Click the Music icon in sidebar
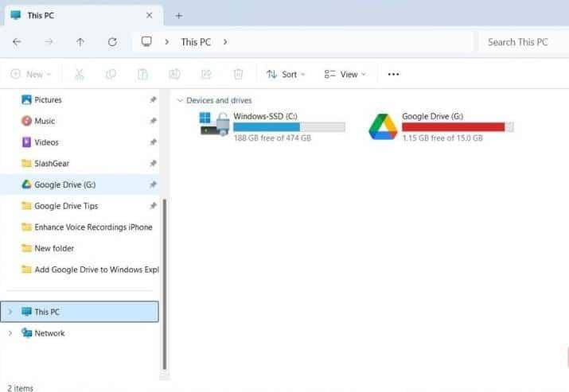This screenshot has height=392, width=569. (26, 121)
